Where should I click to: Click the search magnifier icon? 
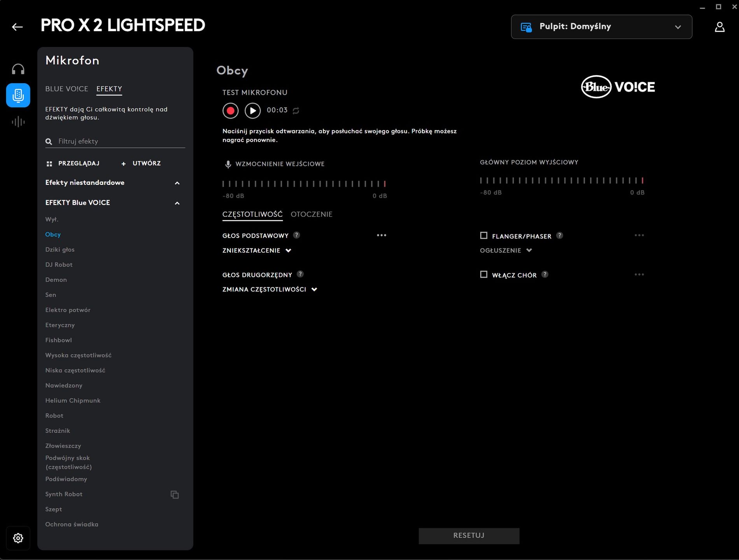49,142
